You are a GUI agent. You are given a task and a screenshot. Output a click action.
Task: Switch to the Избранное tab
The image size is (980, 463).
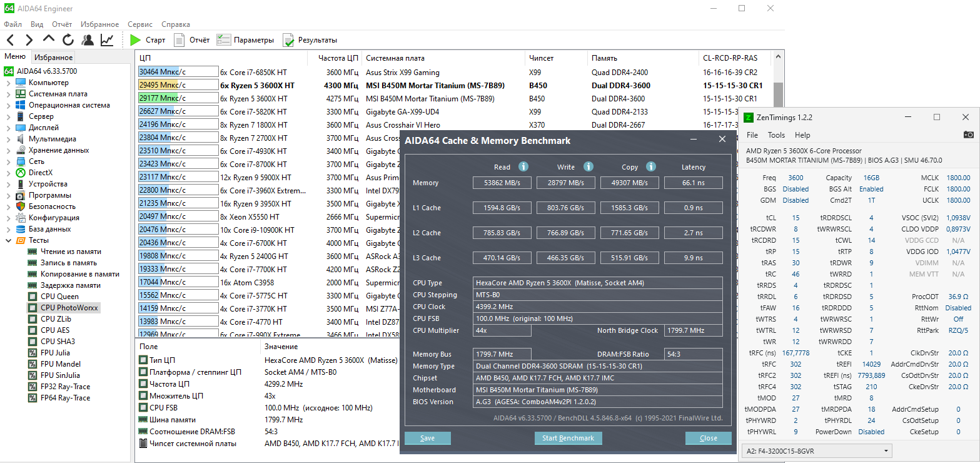54,57
